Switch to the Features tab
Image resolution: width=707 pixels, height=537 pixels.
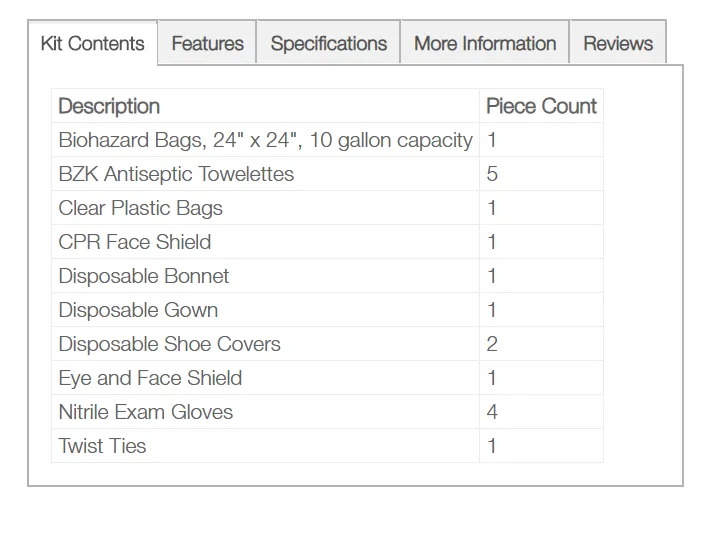coord(207,43)
